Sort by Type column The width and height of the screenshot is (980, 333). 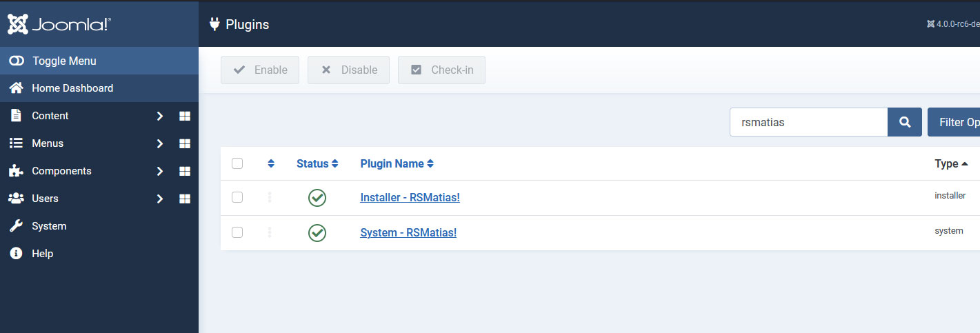pyautogui.click(x=952, y=163)
